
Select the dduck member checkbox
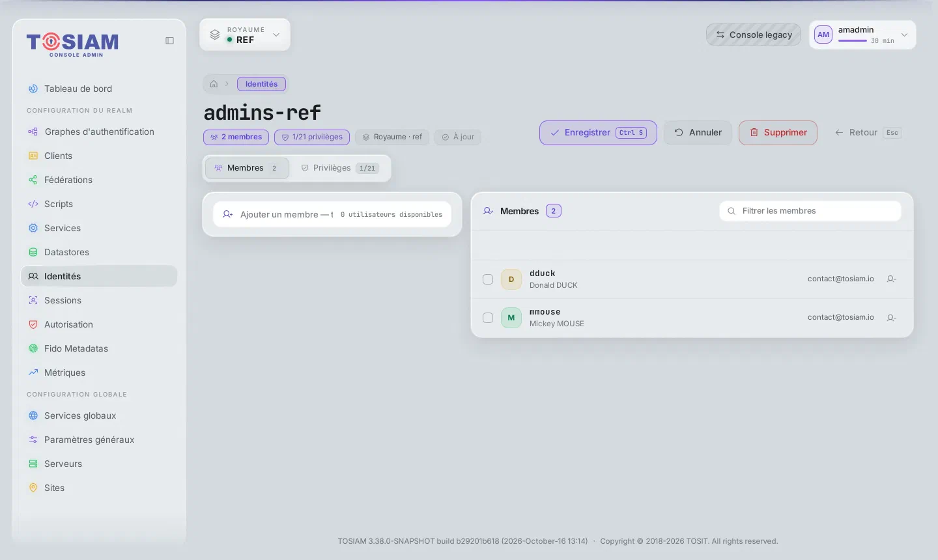(x=488, y=279)
